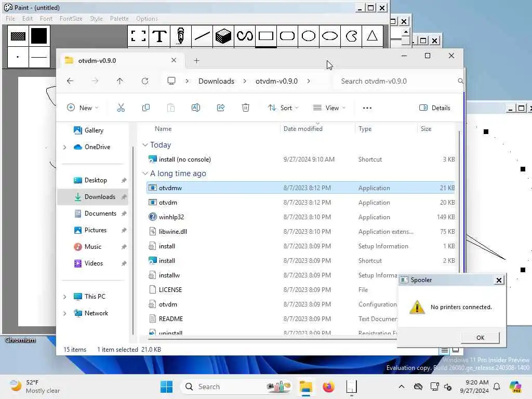The width and height of the screenshot is (532, 399).
Task: Click the Delete trash icon in Explorer
Action: (246, 108)
